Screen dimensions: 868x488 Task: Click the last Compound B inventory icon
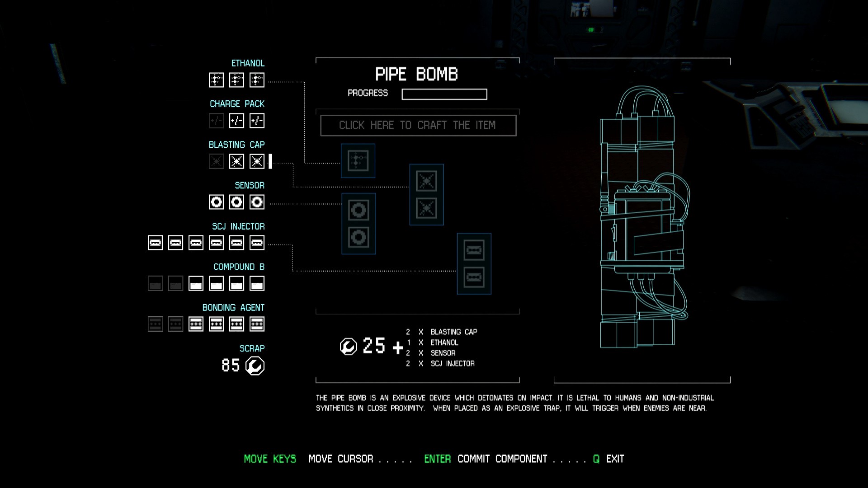(x=257, y=283)
